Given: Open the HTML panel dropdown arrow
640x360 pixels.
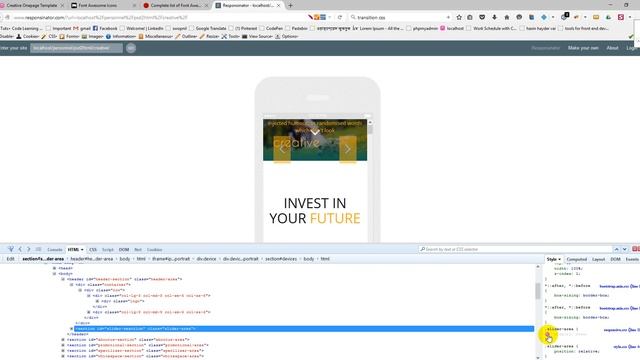Looking at the screenshot, I should click(82, 249).
